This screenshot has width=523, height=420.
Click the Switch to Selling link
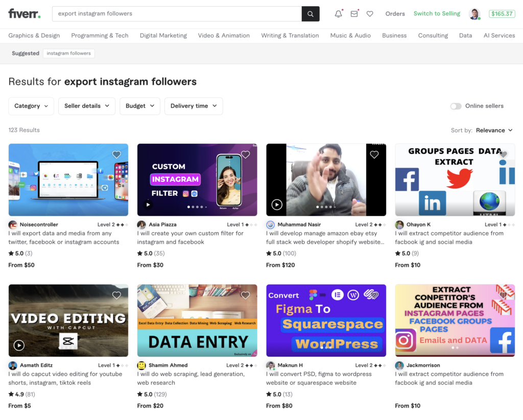coord(436,14)
